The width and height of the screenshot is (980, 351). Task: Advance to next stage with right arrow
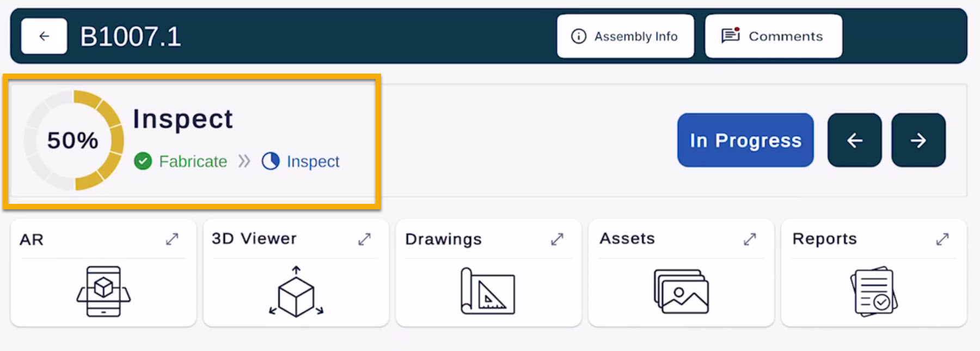pos(918,140)
